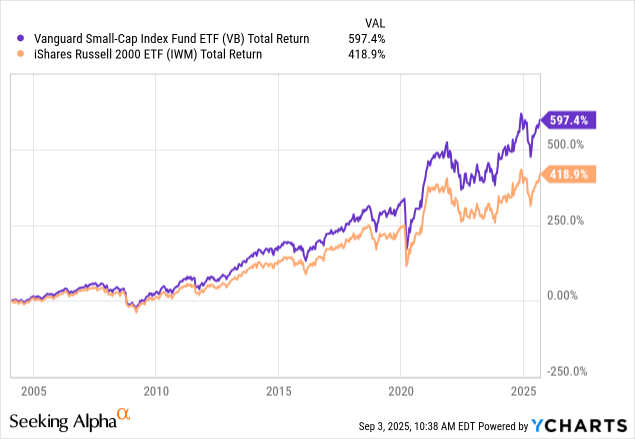The image size is (635, 439).
Task: Click the 2015 x-axis label
Action: click(278, 388)
